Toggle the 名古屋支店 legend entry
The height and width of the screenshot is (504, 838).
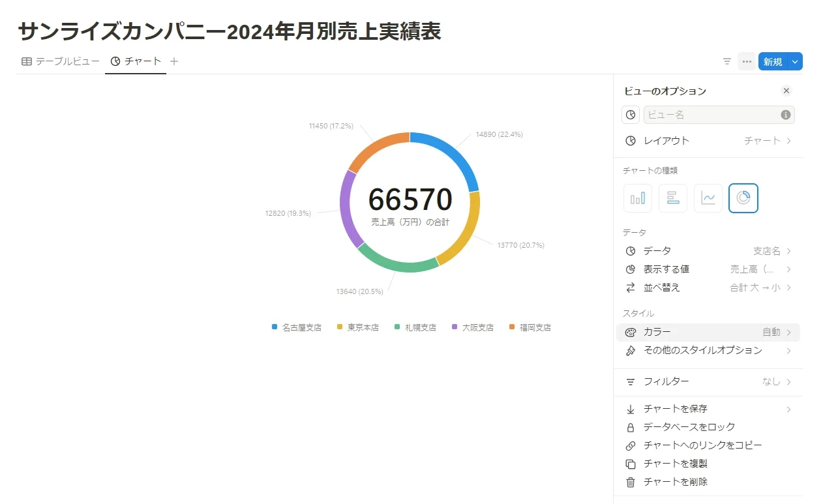(297, 327)
